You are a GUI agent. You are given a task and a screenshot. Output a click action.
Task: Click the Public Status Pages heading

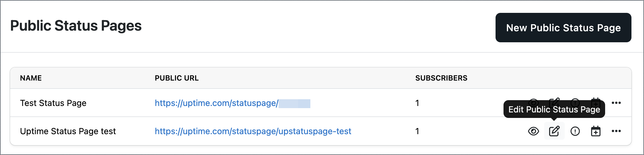[76, 26]
